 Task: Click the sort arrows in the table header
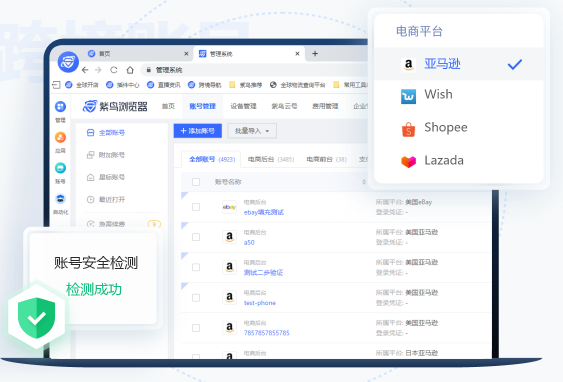click(x=364, y=182)
